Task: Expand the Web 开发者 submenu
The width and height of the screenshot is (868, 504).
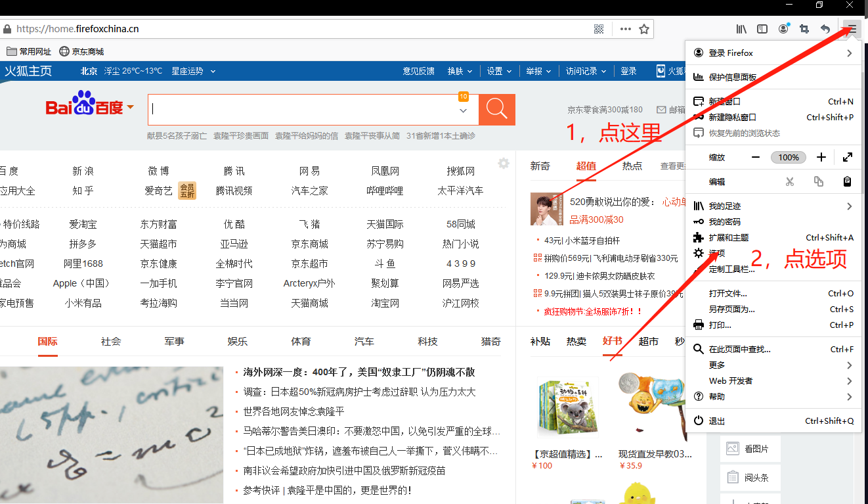Action: point(773,380)
